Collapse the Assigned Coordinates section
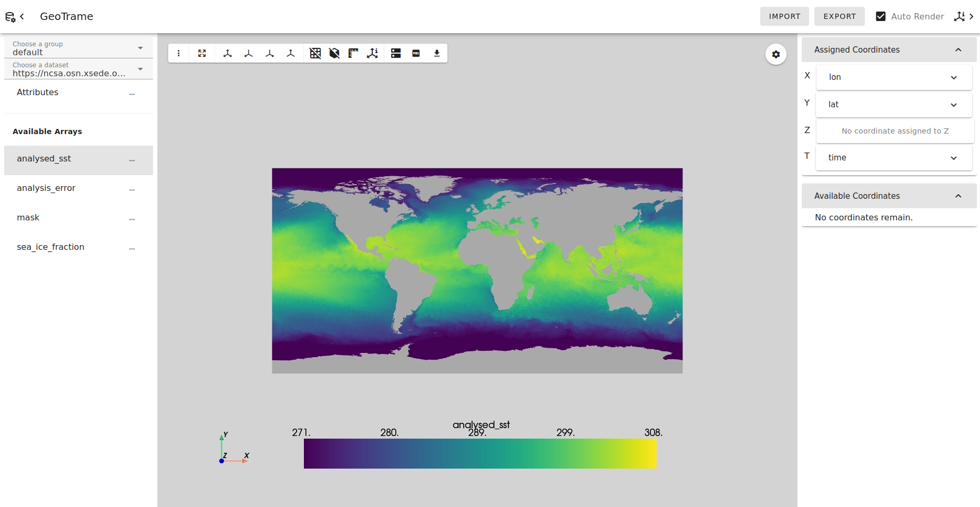Screen dimensions: 980x507 coord(889,49)
